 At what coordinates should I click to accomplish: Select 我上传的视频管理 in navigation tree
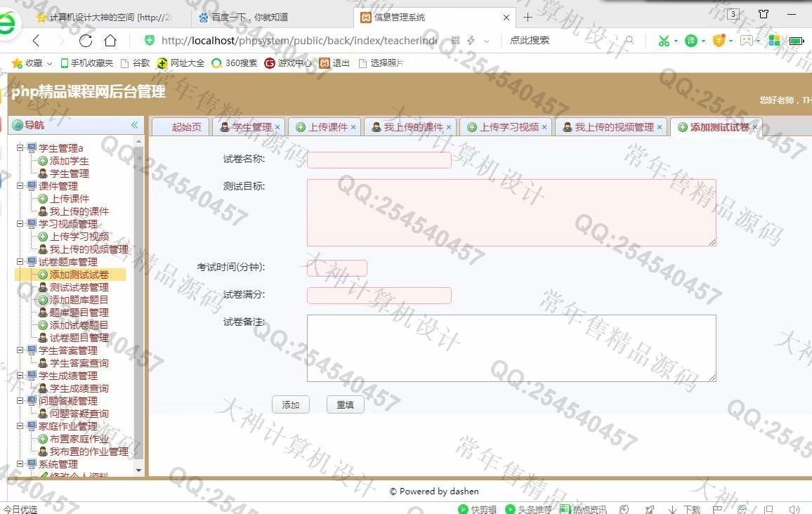click(x=89, y=249)
